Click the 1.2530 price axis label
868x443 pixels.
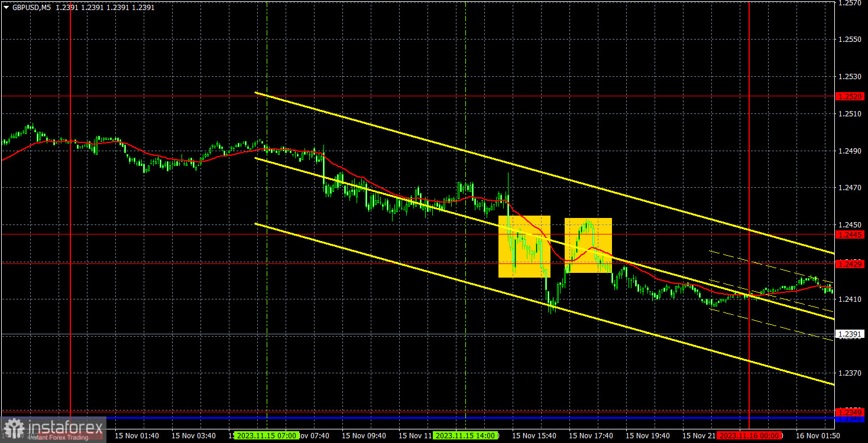(x=850, y=77)
